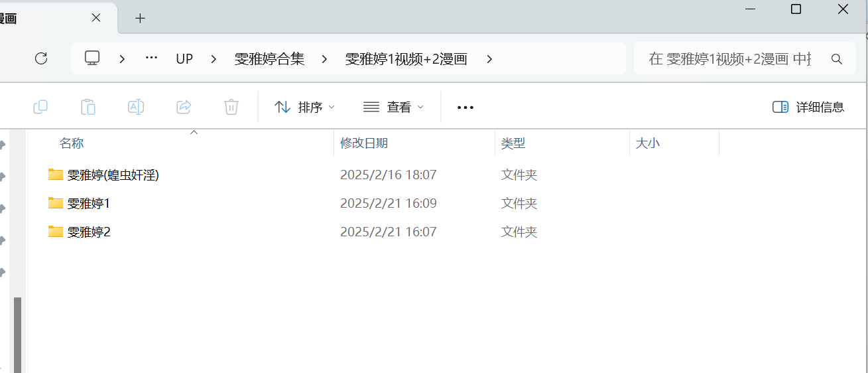
Task: Click the folder icon of 雯雅婷2
Action: (56, 232)
